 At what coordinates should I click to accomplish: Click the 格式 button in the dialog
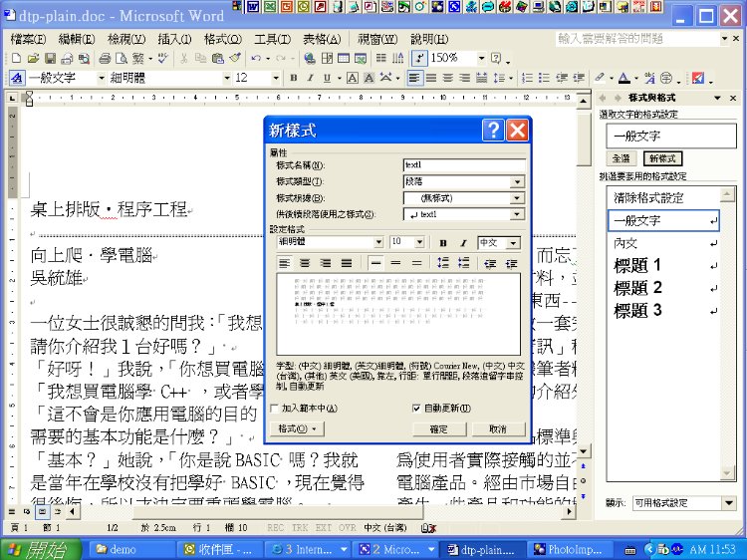[x=297, y=428]
